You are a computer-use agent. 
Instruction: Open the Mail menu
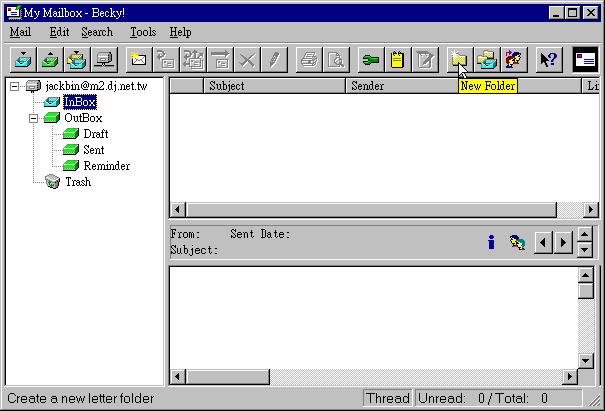point(20,32)
